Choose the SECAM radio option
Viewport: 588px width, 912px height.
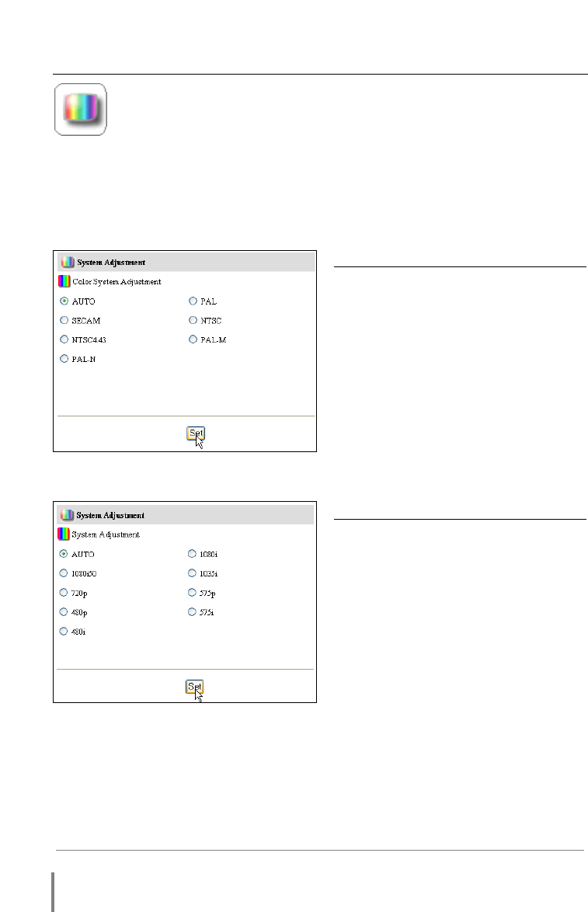[x=64, y=320]
